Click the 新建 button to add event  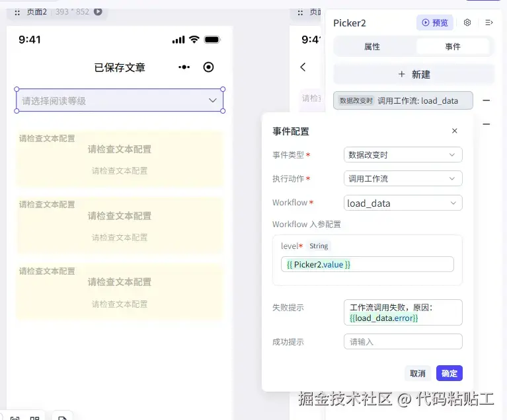click(x=414, y=75)
